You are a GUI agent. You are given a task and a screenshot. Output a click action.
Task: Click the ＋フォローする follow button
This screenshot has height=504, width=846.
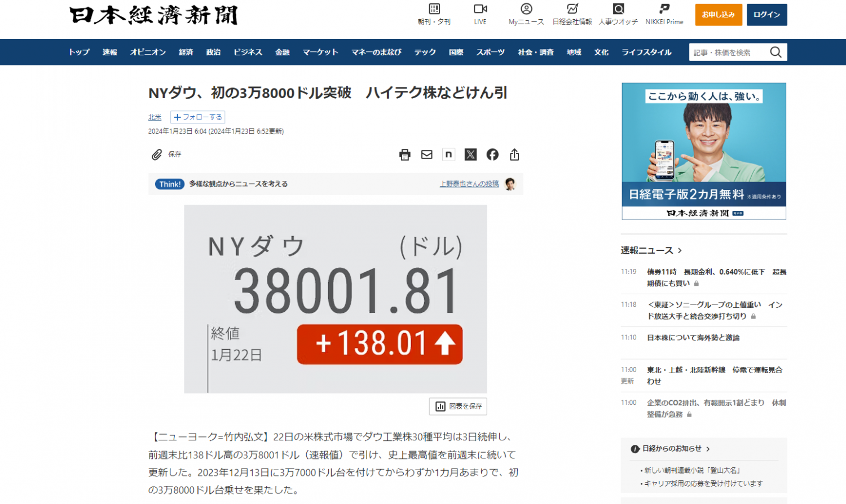(197, 117)
